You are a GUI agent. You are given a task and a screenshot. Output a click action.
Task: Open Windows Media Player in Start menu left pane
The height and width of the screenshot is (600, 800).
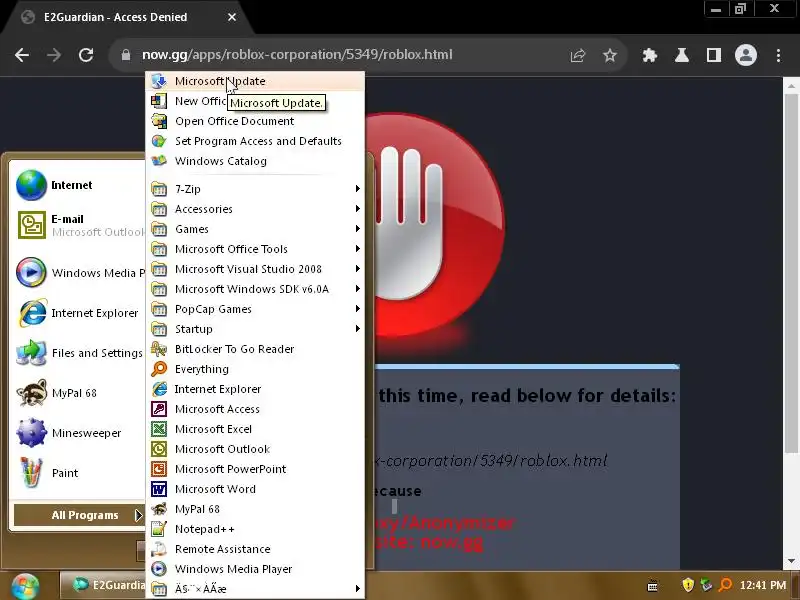pos(79,272)
